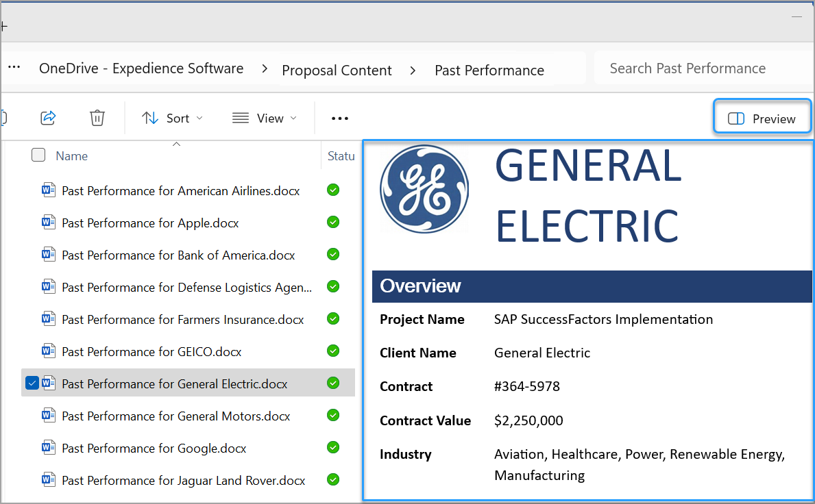Open the View dropdown menu
This screenshot has height=504, width=815.
coord(265,118)
